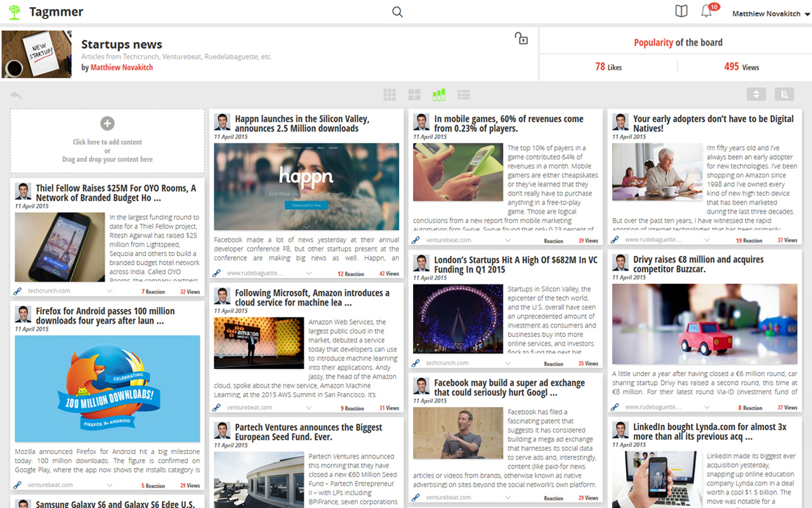Expand chevron on Happn card

point(309,274)
